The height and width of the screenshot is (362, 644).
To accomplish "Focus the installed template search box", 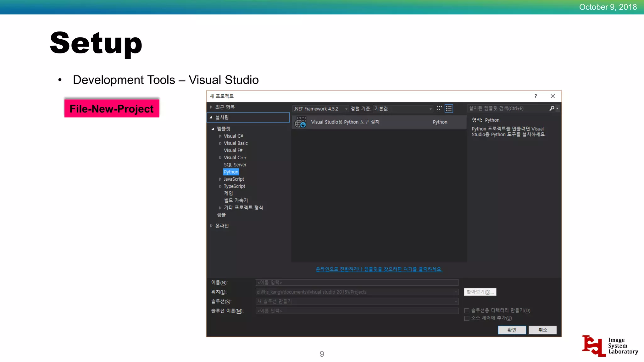I will pyautogui.click(x=508, y=108).
